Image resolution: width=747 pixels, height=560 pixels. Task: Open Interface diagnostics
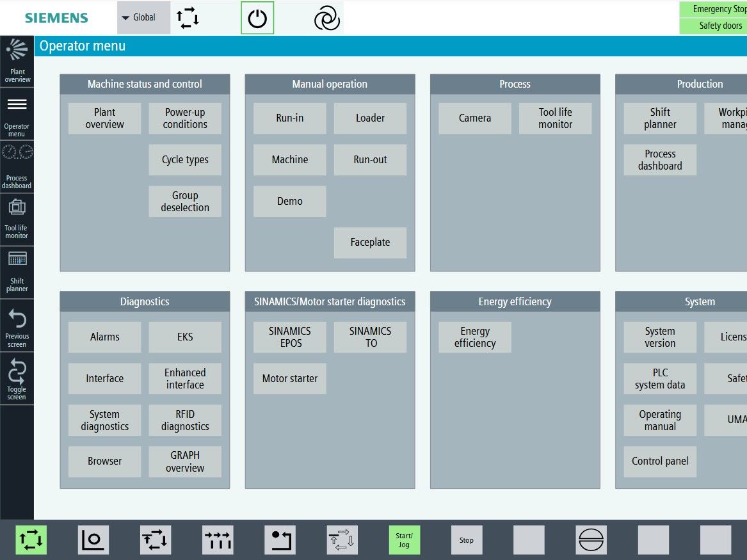[105, 379]
